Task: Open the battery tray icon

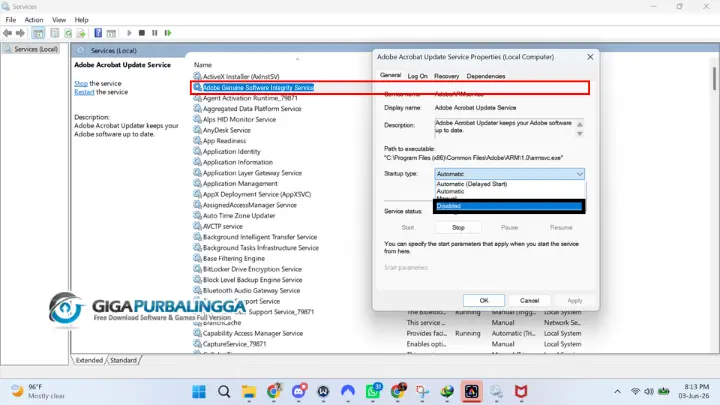Action: point(664,392)
